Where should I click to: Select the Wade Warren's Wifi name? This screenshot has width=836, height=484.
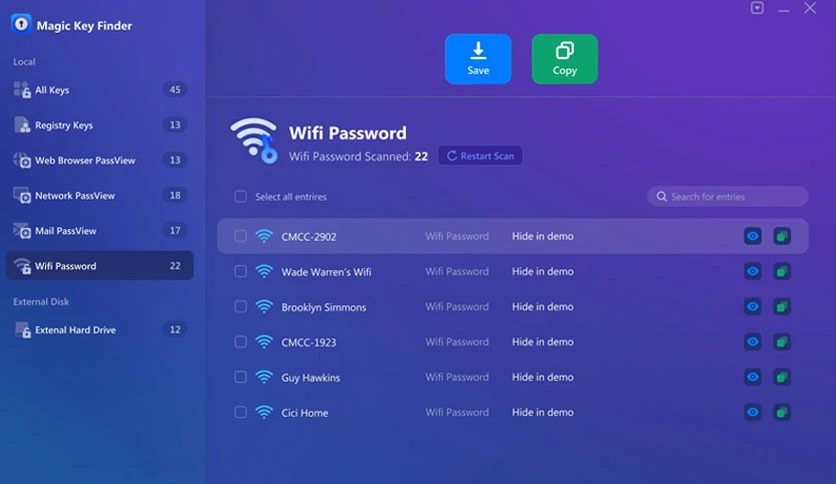click(326, 272)
